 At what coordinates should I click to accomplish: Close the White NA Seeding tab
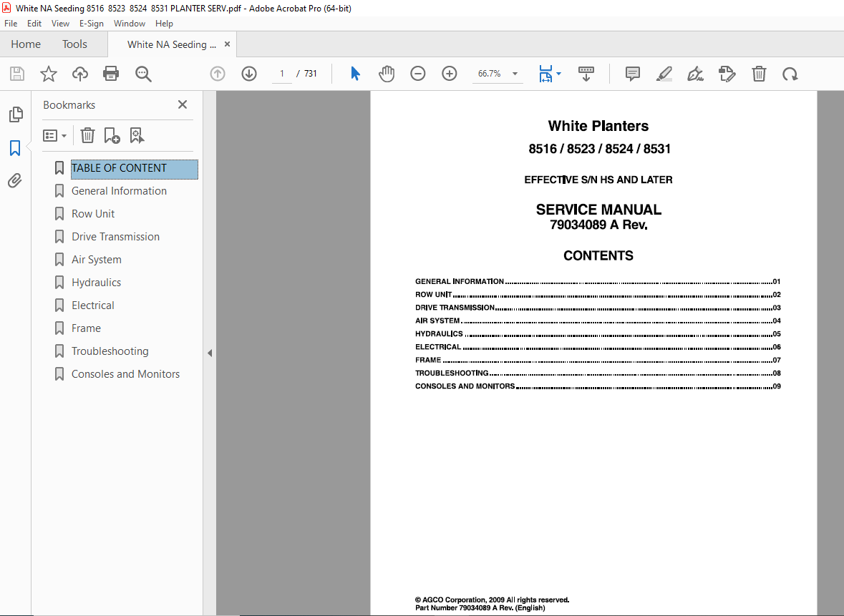click(227, 44)
